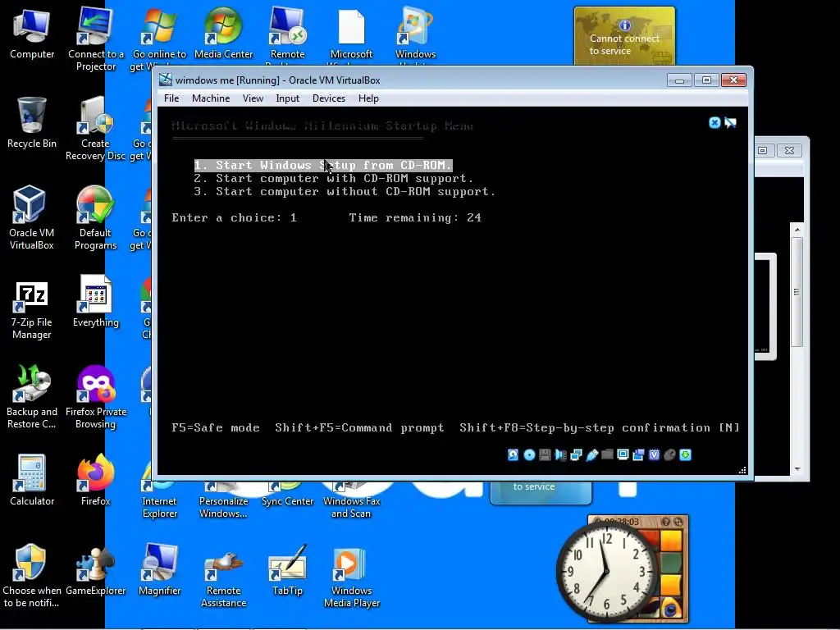Click the optical disc status icon
The height and width of the screenshot is (630, 840).
(529, 454)
